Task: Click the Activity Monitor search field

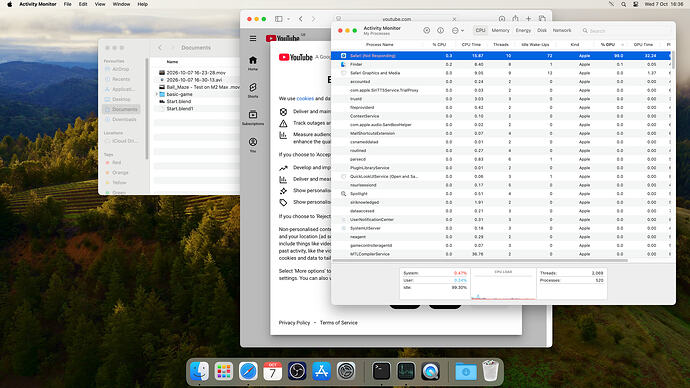Action: tap(625, 31)
